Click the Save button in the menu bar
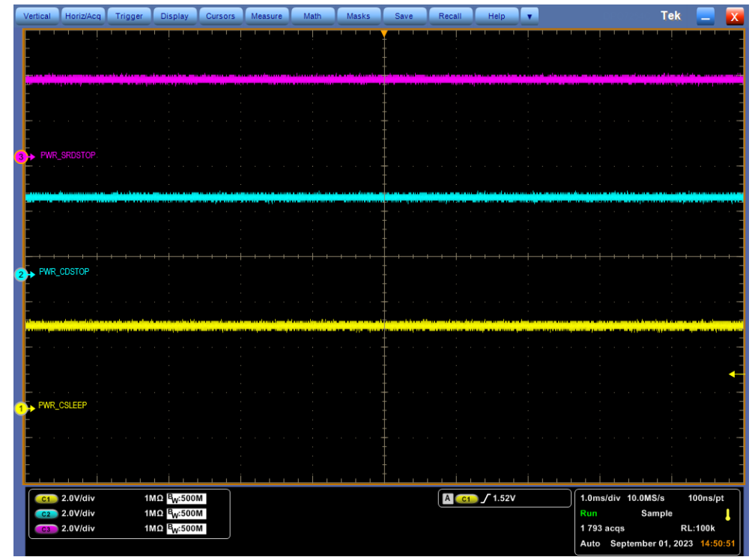The width and height of the screenshot is (755, 560). pyautogui.click(x=404, y=16)
